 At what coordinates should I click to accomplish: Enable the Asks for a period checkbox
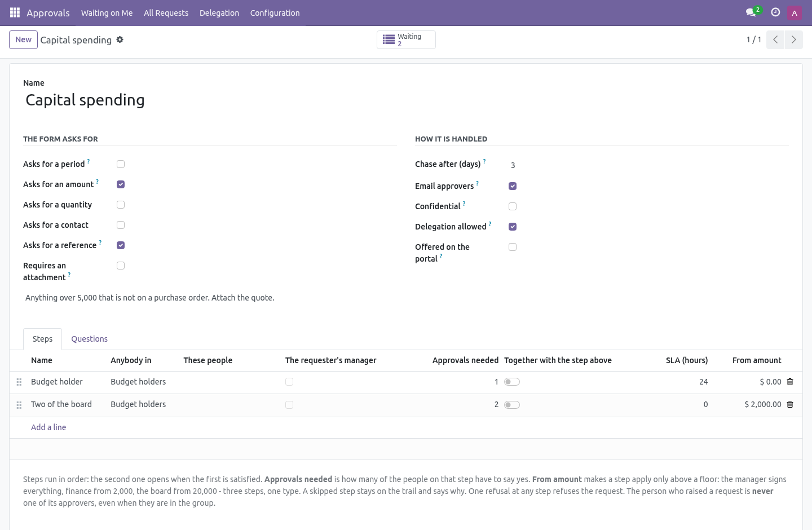coord(121,164)
